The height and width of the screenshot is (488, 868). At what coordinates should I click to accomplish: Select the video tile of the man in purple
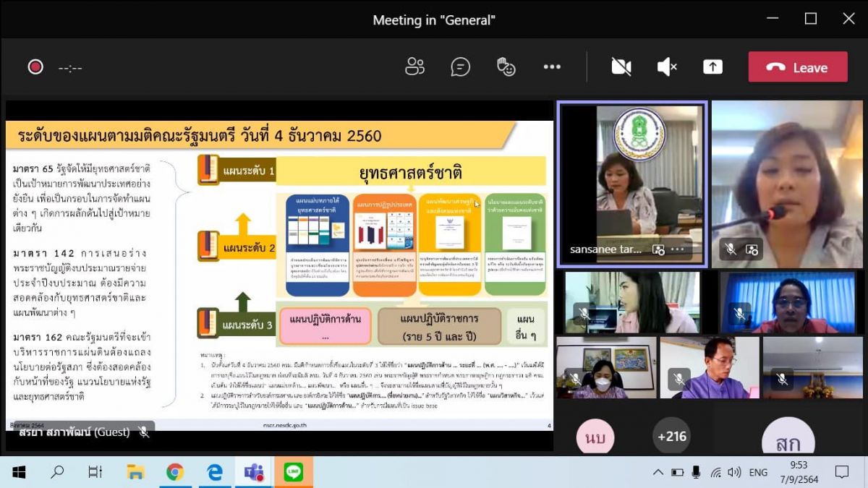(x=708, y=367)
